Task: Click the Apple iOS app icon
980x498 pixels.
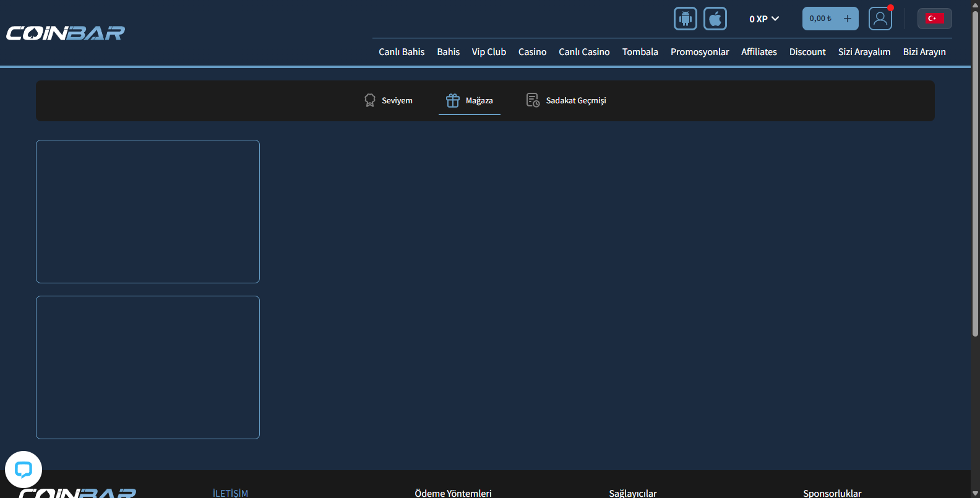Action: pos(715,19)
